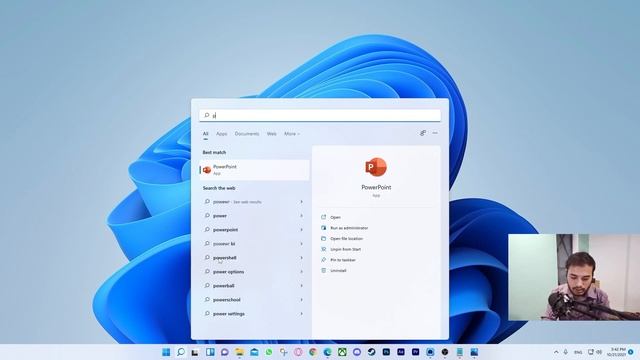Launch Steam from the taskbar
Screen dimensions: 640x360
tap(371, 352)
